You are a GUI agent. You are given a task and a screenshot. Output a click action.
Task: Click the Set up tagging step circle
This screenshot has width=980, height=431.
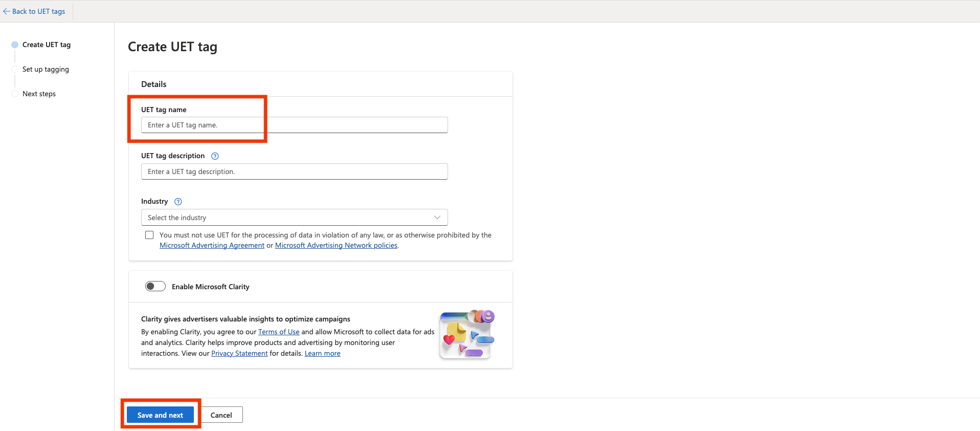click(x=15, y=70)
